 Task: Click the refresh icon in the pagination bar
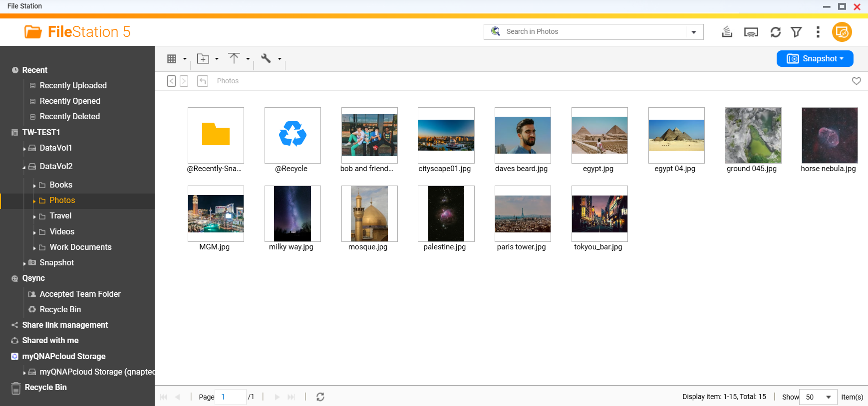click(320, 397)
